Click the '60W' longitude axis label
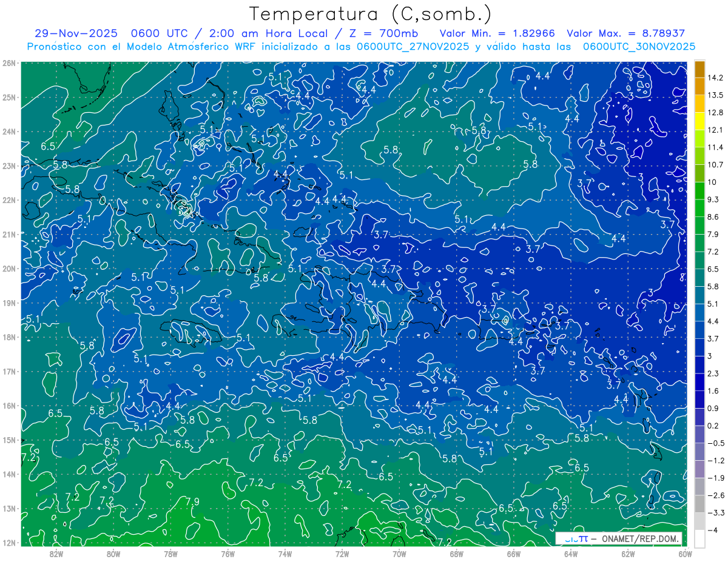 pyautogui.click(x=685, y=554)
